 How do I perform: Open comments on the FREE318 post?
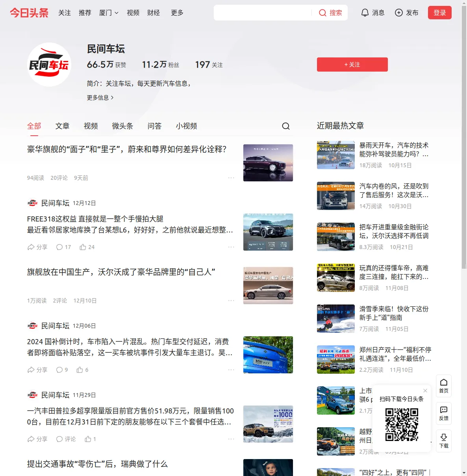pos(64,247)
